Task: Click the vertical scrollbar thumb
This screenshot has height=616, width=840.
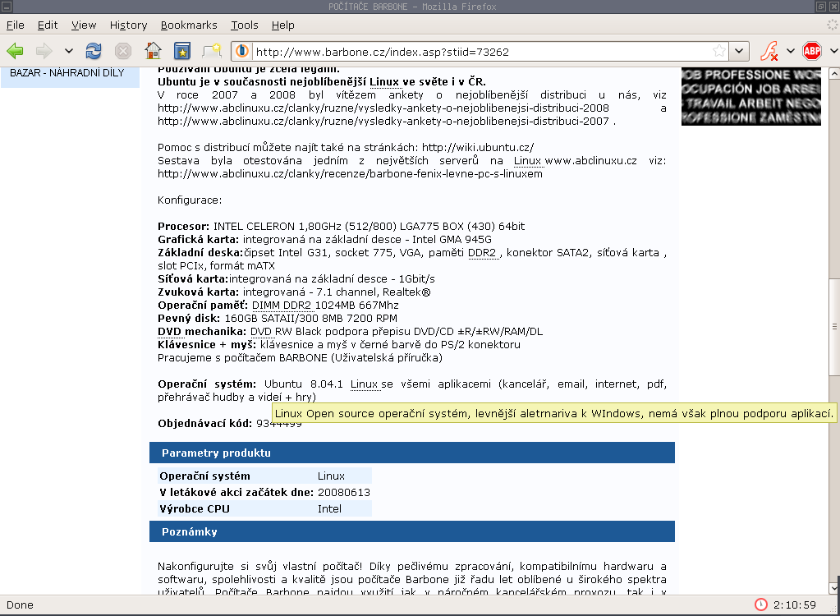Action: point(834,326)
